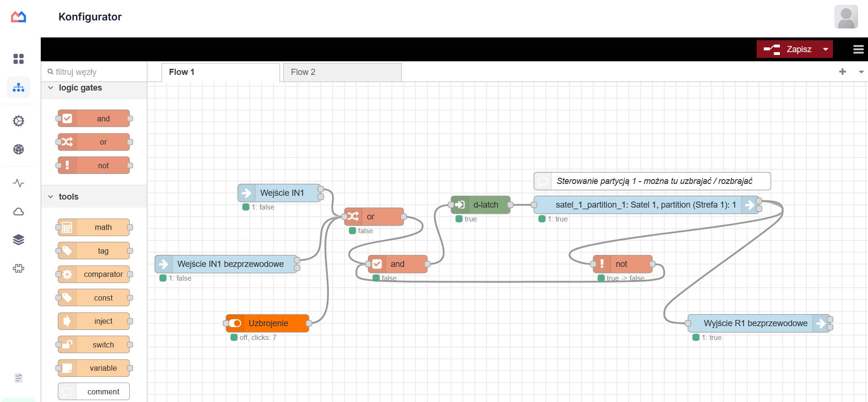The width and height of the screenshot is (868, 402).
Task: Select the d-latch node on canvas
Action: coord(480,205)
